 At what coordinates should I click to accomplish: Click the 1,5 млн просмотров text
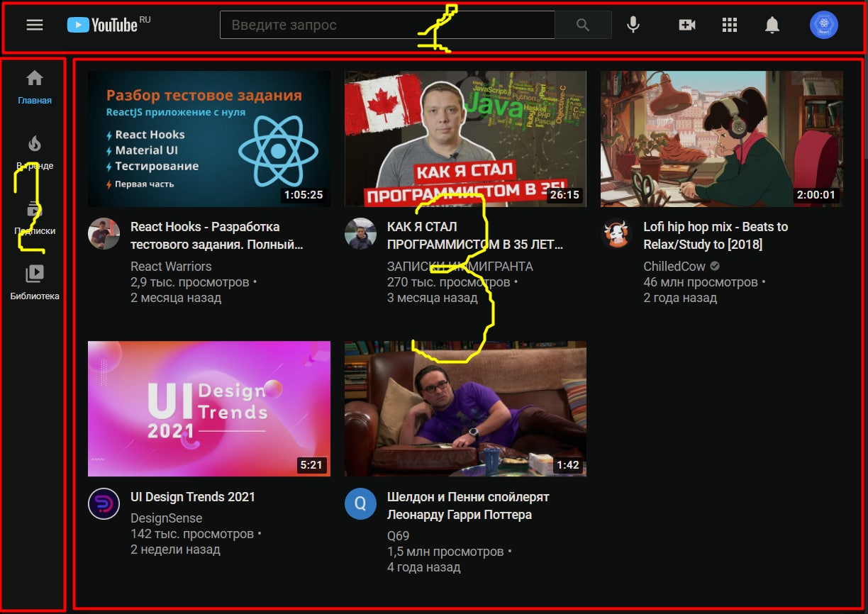pyautogui.click(x=445, y=552)
